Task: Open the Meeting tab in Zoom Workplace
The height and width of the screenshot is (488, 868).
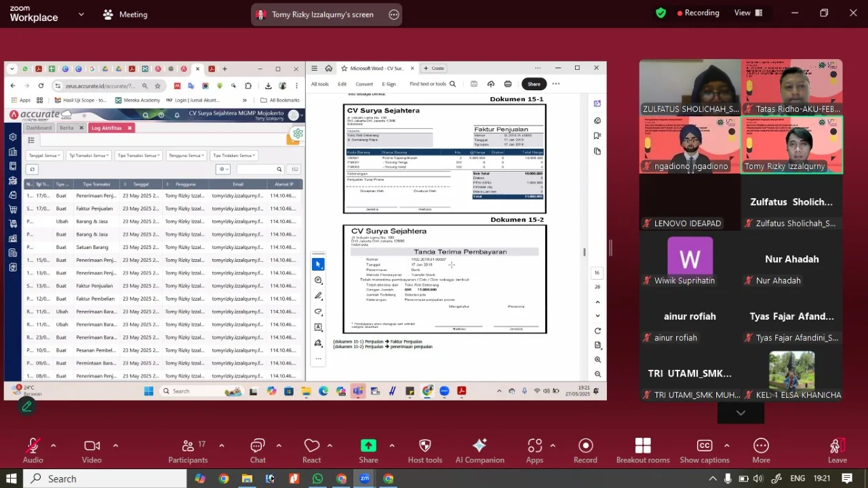Action: (125, 14)
